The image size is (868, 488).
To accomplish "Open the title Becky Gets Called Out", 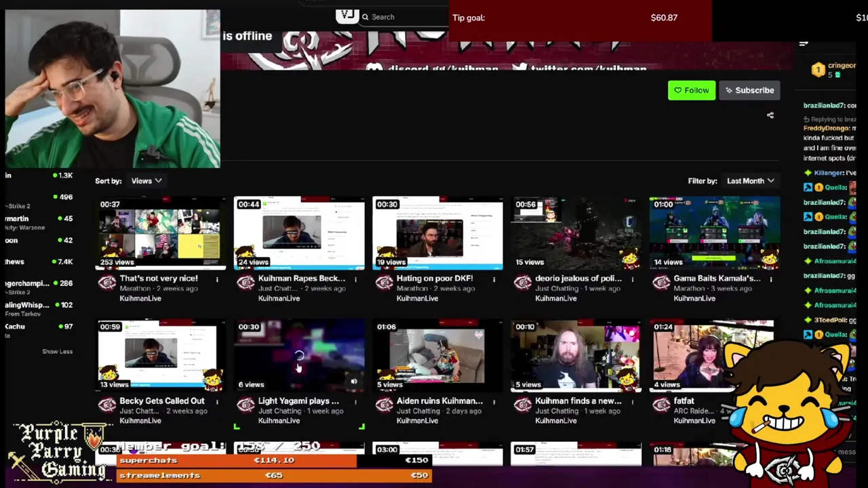I will tap(162, 401).
